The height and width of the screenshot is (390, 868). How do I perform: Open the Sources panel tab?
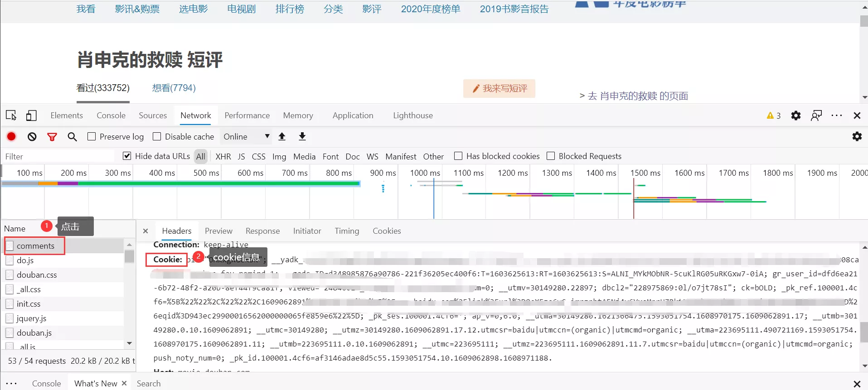tap(153, 116)
